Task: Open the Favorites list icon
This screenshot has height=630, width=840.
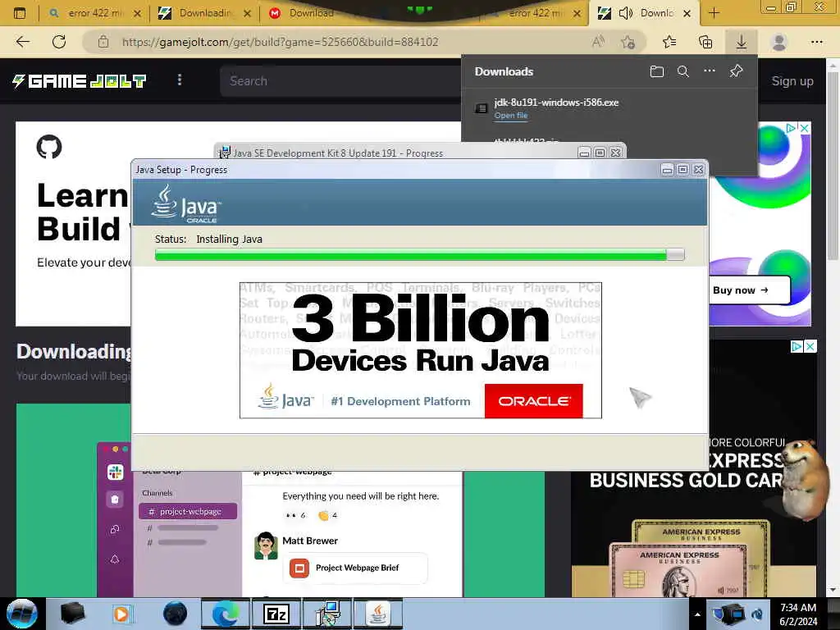Action: coord(669,42)
